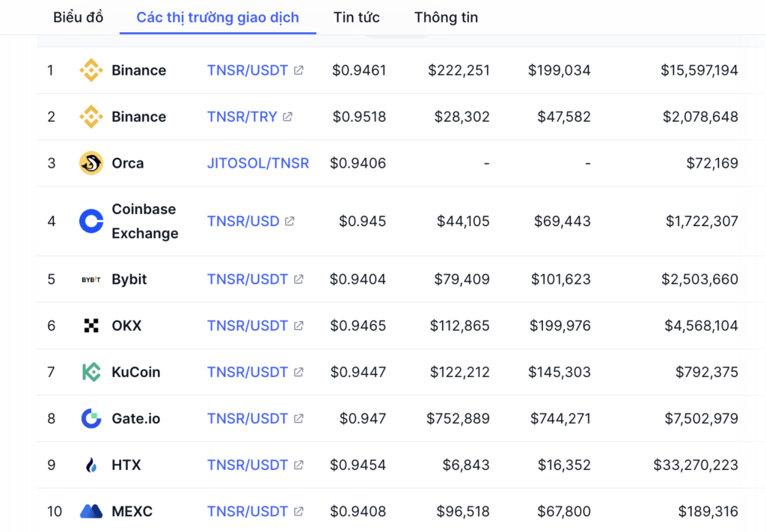This screenshot has width=766, height=532.
Task: Click the Coinbase Exchange logo
Action: click(x=91, y=221)
